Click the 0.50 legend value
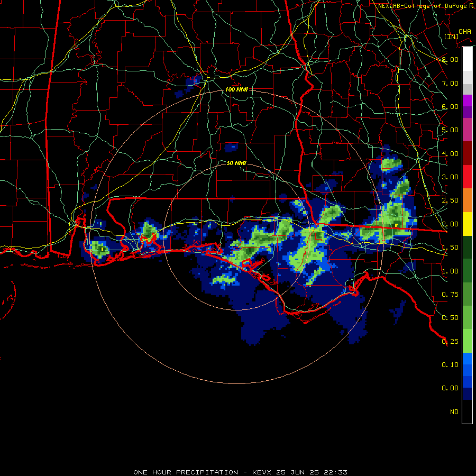 click(x=450, y=318)
